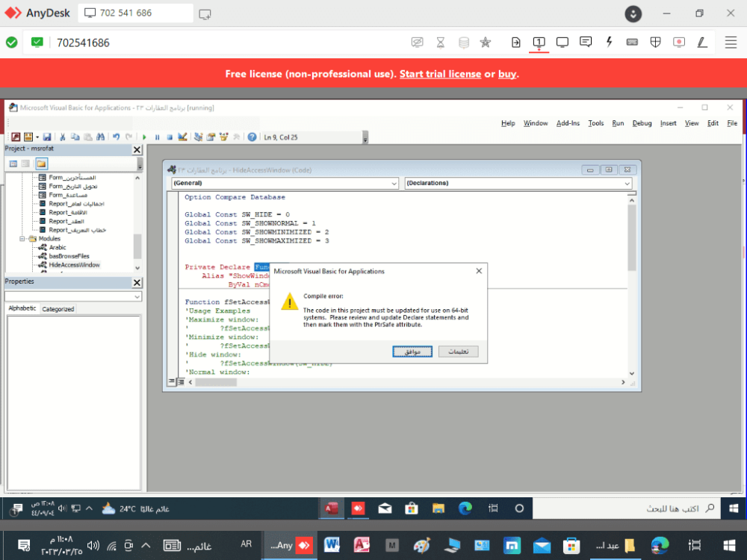Viewport: 747px width, 560px height.
Task: Open the VBA File menu
Action: [732, 123]
